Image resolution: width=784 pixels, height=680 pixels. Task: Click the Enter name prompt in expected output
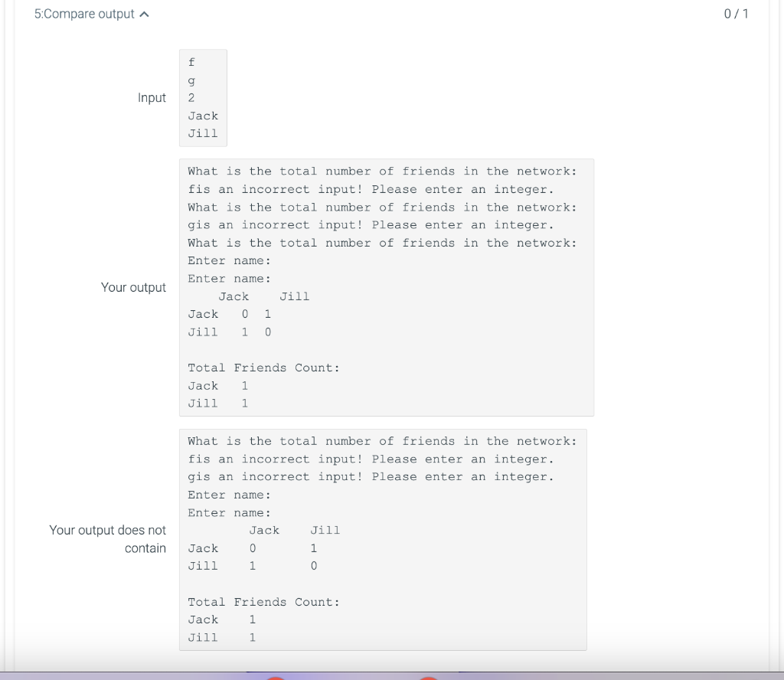[228, 495]
